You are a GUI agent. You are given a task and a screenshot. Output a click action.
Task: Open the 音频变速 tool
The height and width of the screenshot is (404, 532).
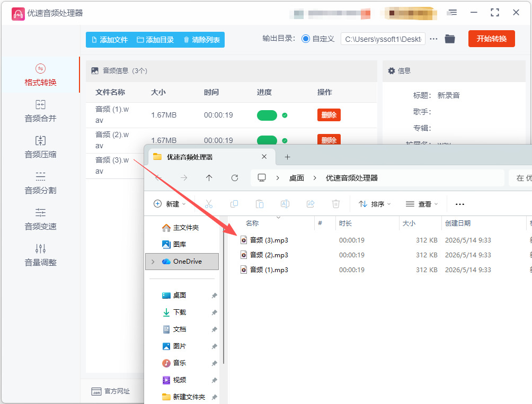point(40,219)
